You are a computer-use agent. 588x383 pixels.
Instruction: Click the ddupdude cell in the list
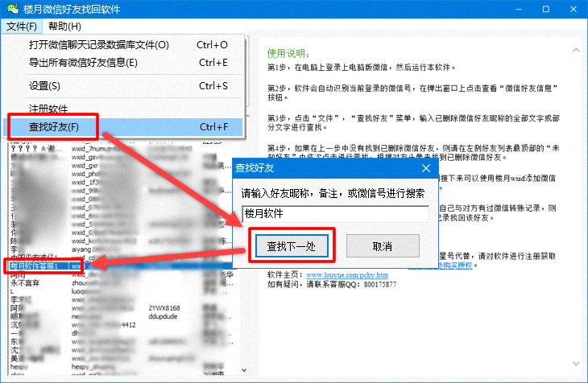[163, 316]
